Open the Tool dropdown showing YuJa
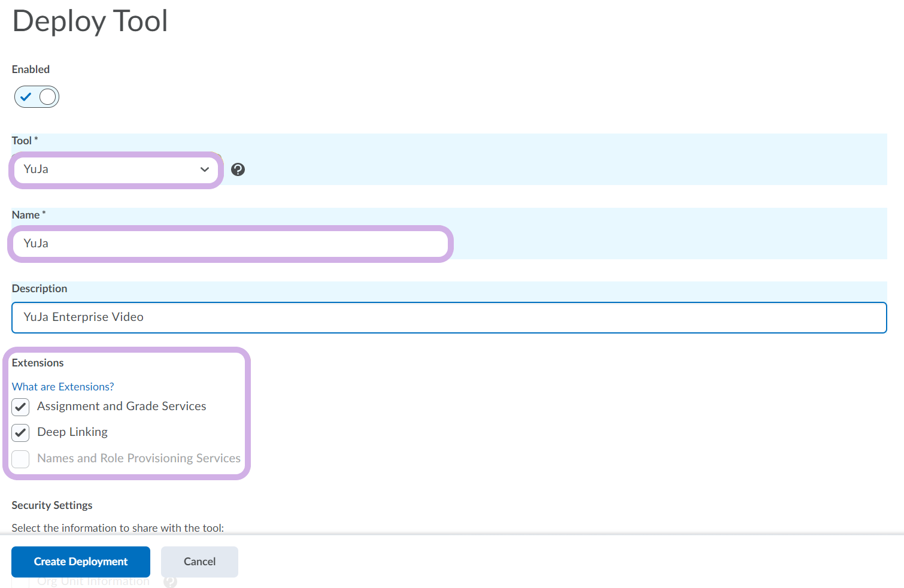This screenshot has height=588, width=904. [116, 169]
